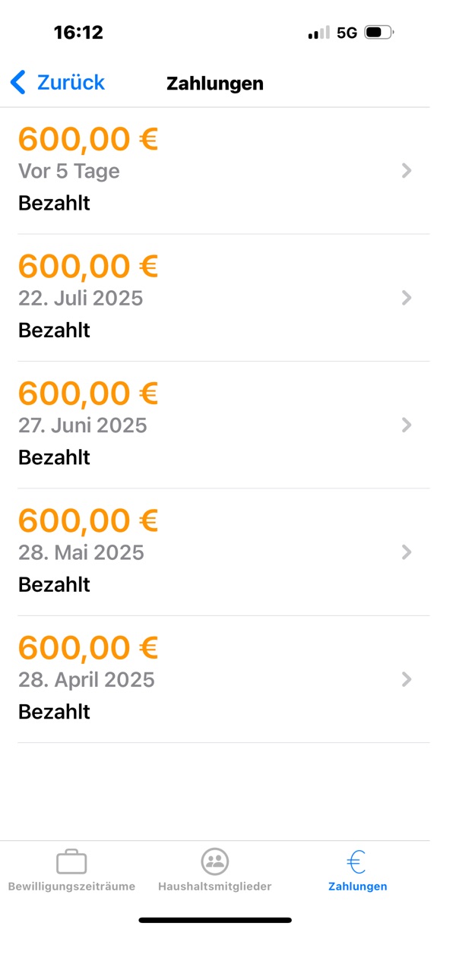The image size is (453, 980).
Task: Tap the cellular signal bars icon
Action: click(x=319, y=33)
